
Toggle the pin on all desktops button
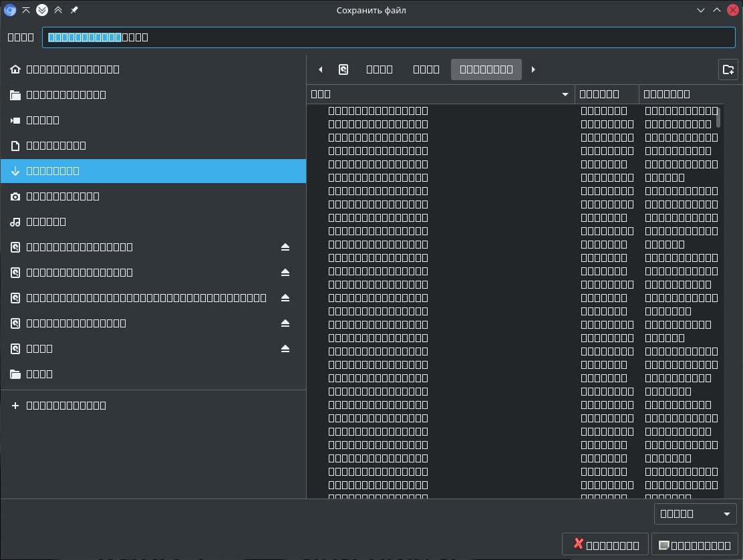[74, 10]
